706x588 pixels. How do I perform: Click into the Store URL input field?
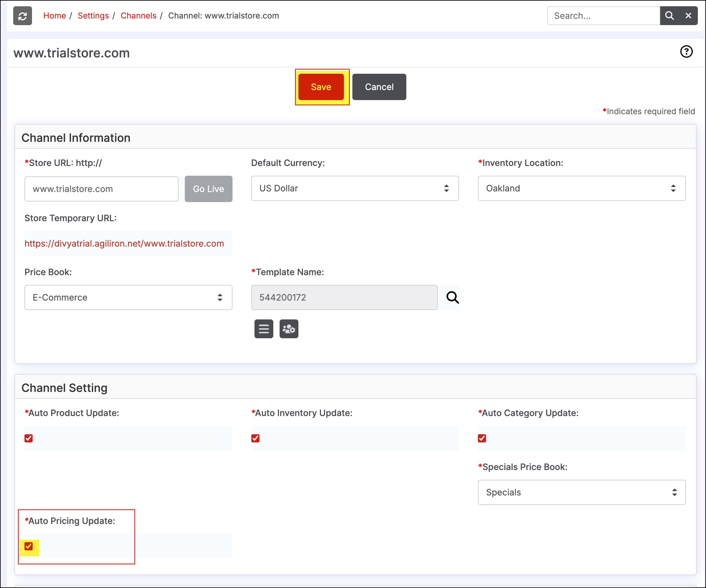click(102, 189)
